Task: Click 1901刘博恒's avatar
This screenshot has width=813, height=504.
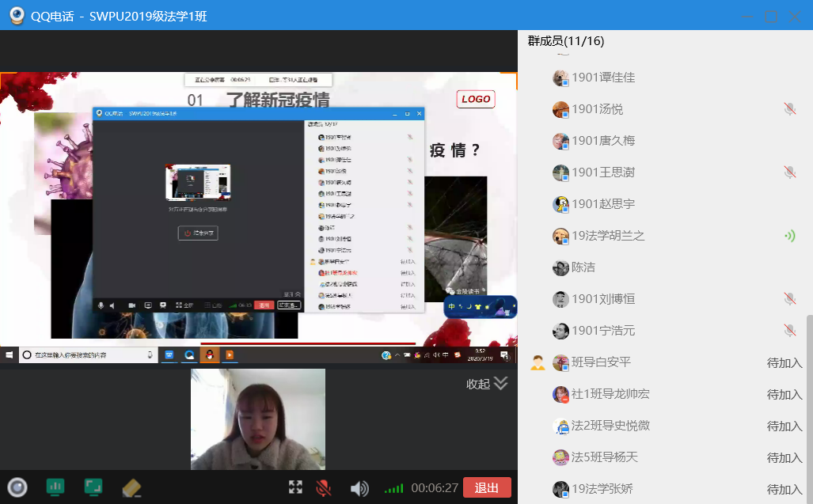Action: click(x=560, y=299)
